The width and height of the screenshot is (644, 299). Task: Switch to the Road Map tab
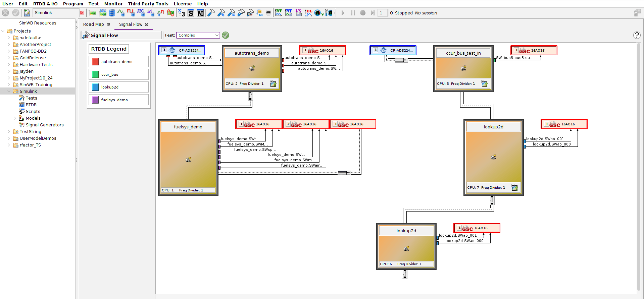click(x=94, y=24)
